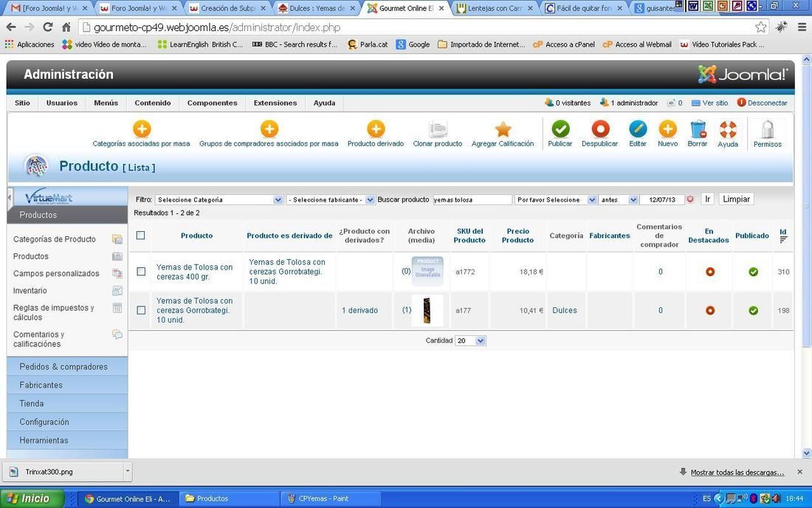
Task: Click the Id column sort icon
Action: [783, 238]
